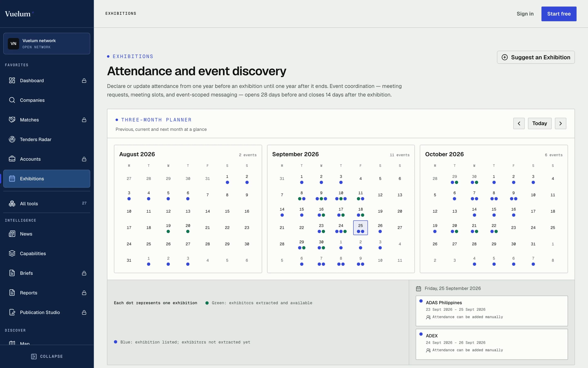Click the VN network avatar badge
The image size is (588, 368).
13,44
